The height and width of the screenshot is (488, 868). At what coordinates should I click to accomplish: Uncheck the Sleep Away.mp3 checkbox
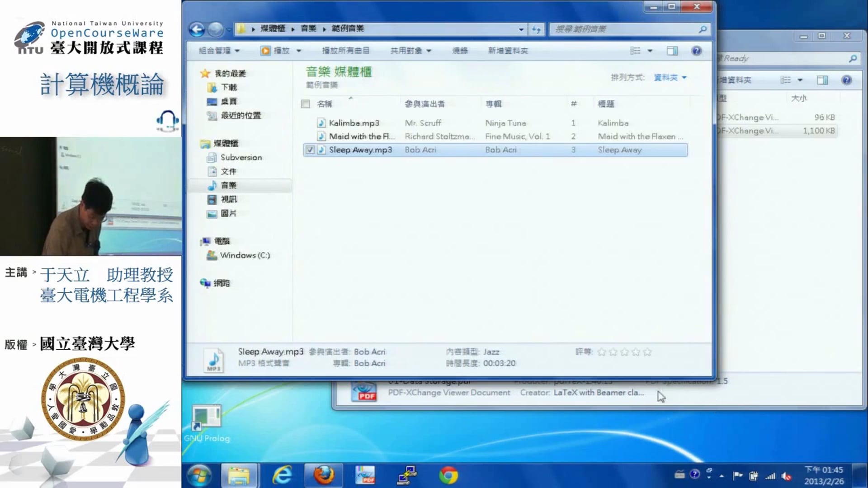pyautogui.click(x=310, y=150)
